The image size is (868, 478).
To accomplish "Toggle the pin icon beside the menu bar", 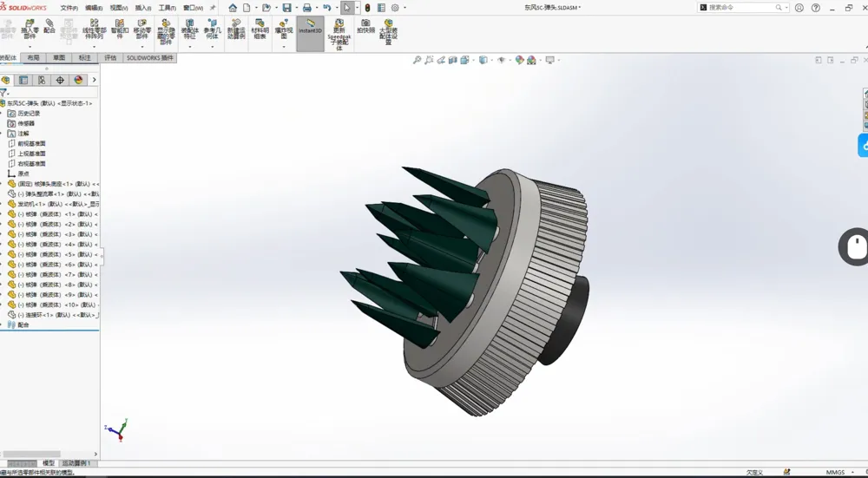I will click(x=213, y=8).
